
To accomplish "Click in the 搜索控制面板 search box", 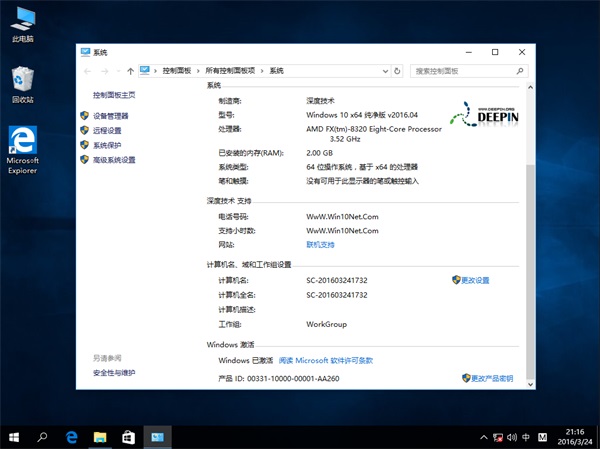I will 460,71.
